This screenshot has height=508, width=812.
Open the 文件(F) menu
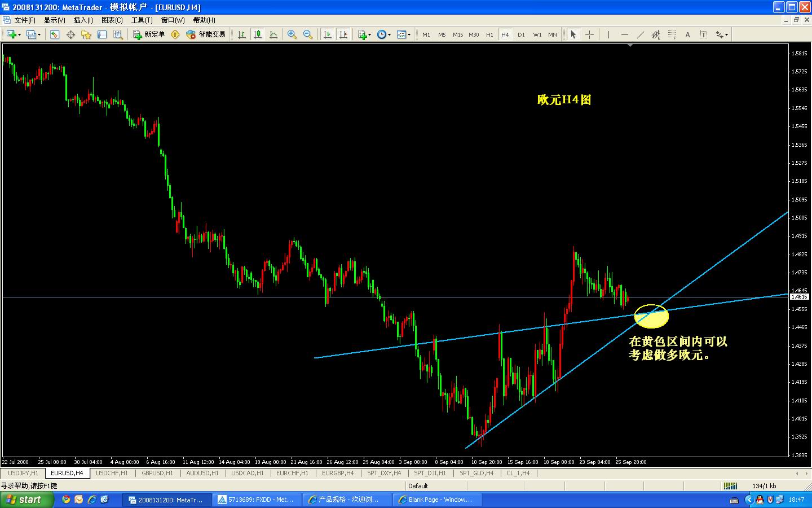point(24,20)
